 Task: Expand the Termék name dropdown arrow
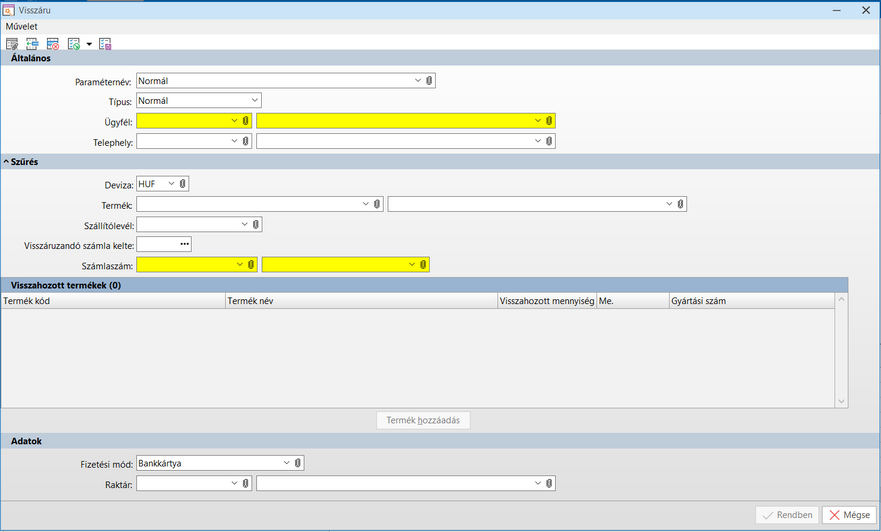coord(669,204)
